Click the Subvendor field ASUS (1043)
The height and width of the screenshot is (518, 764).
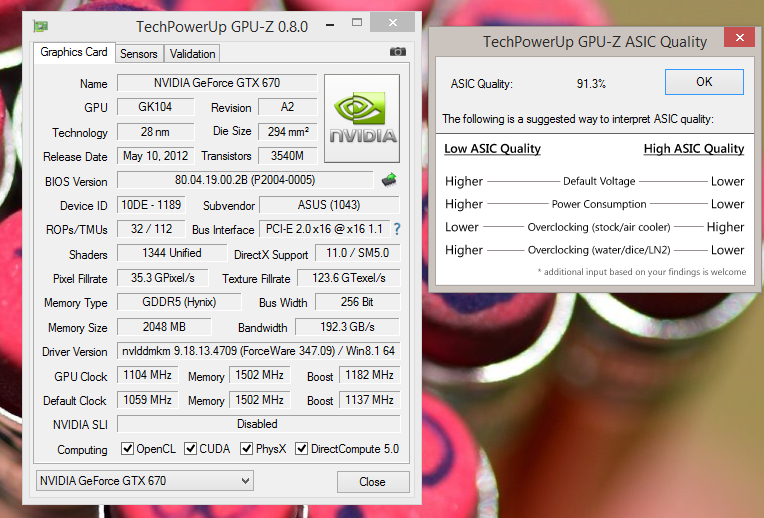coord(329,205)
